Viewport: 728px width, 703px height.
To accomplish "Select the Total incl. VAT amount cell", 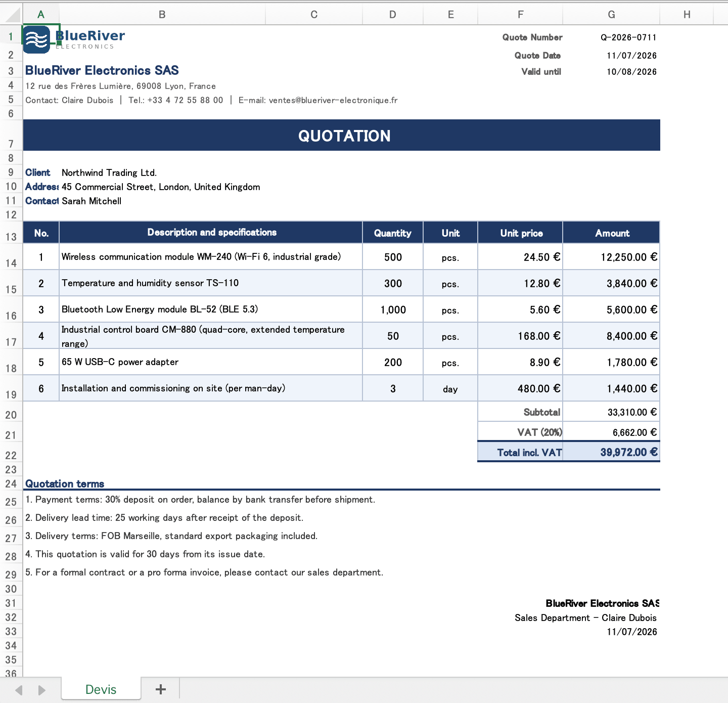I will point(611,452).
